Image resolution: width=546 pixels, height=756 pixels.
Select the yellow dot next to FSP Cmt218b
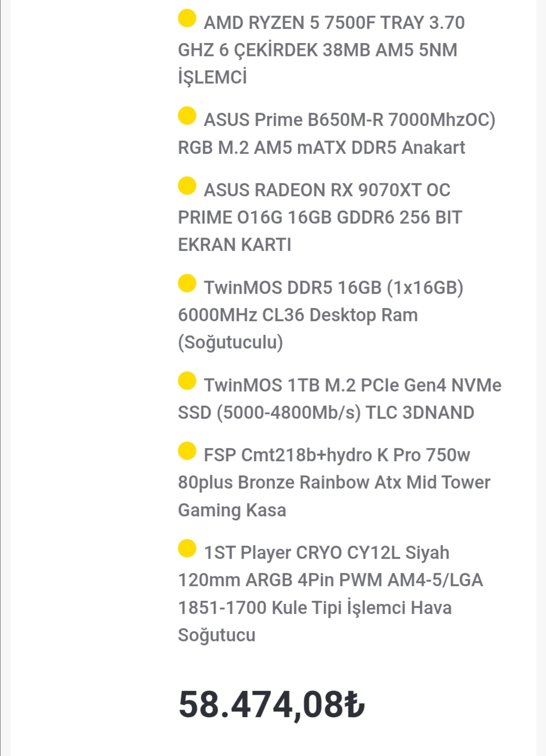click(x=187, y=451)
